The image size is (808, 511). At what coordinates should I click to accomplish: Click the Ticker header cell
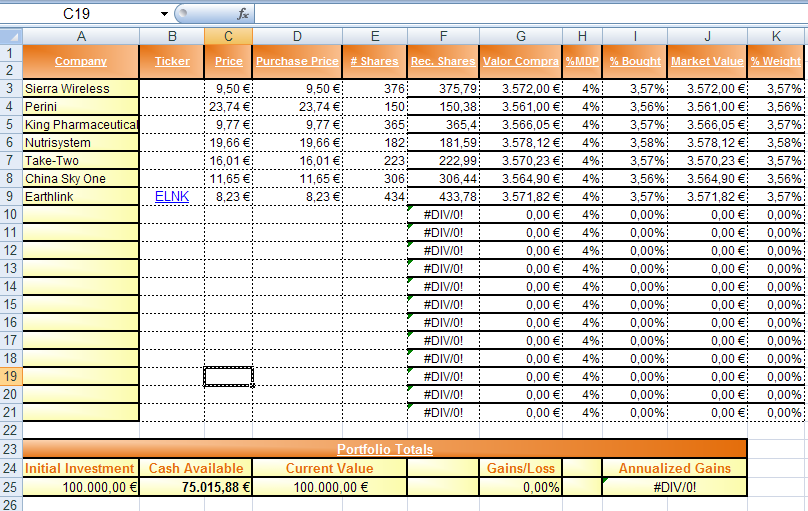point(172,61)
